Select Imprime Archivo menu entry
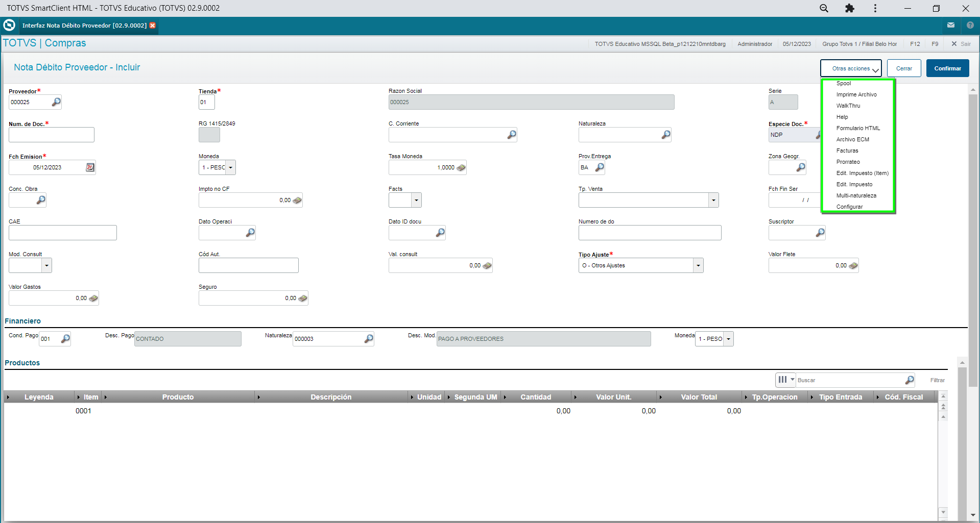This screenshot has width=980, height=523. click(x=856, y=94)
